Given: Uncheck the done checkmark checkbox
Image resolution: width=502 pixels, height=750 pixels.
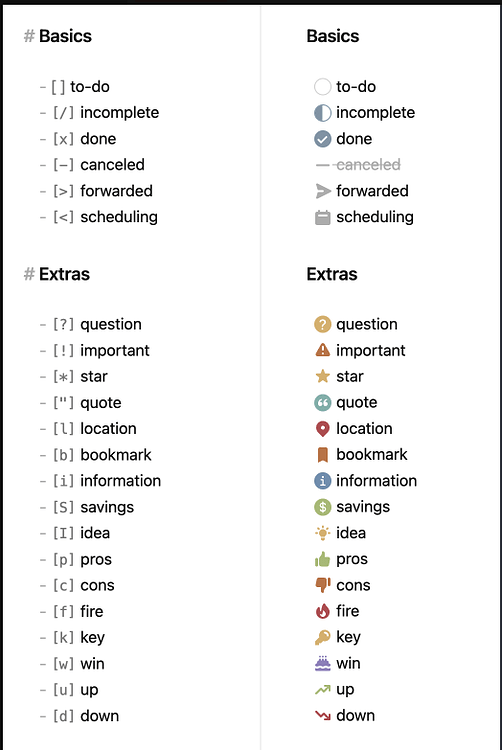Looking at the screenshot, I should pos(322,139).
